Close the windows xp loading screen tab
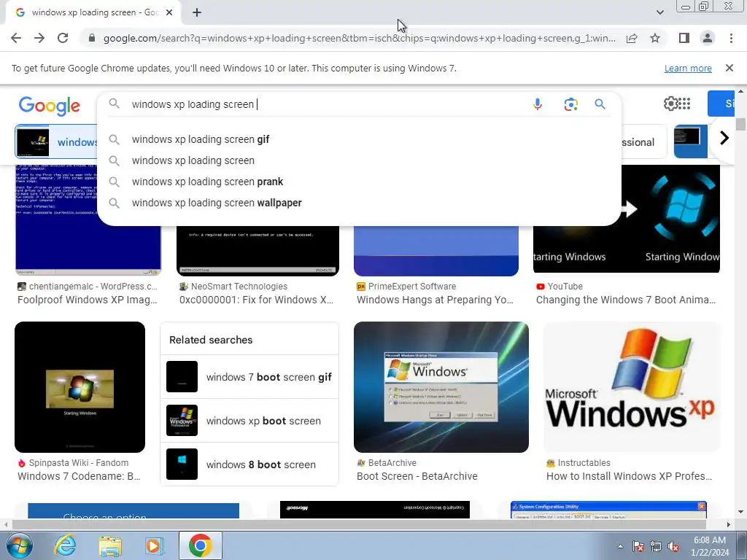The image size is (747, 560). click(x=169, y=13)
